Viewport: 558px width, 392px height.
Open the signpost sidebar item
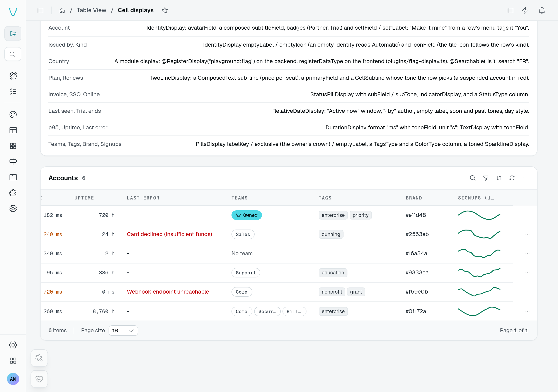point(13,162)
